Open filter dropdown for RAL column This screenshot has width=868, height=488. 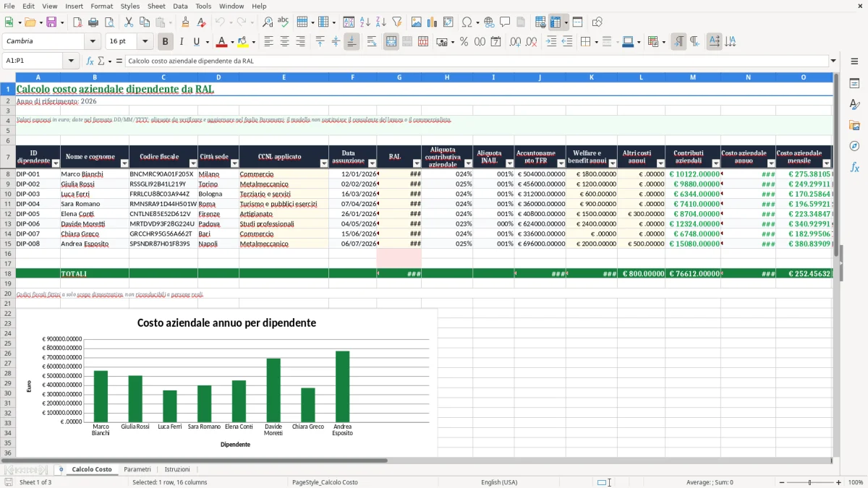coord(417,163)
